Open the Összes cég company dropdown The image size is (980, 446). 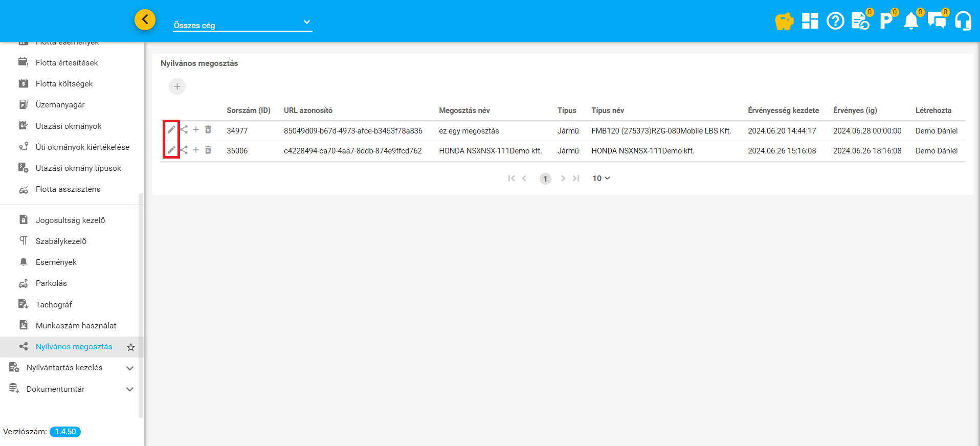[242, 23]
